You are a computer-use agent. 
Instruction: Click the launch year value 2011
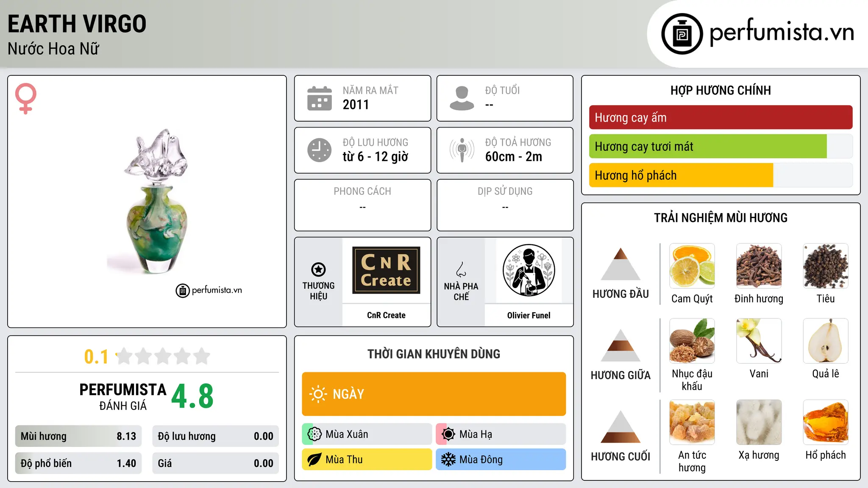pos(356,105)
